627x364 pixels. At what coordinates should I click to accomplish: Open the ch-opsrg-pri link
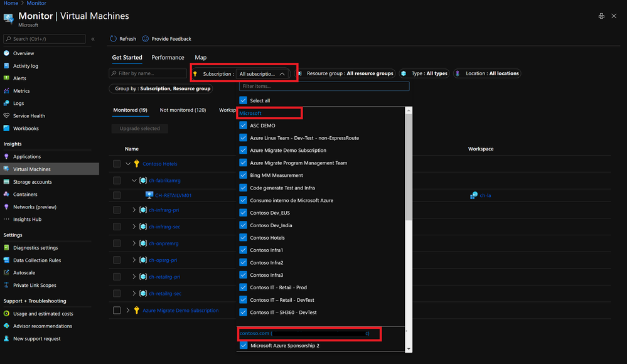point(163,260)
